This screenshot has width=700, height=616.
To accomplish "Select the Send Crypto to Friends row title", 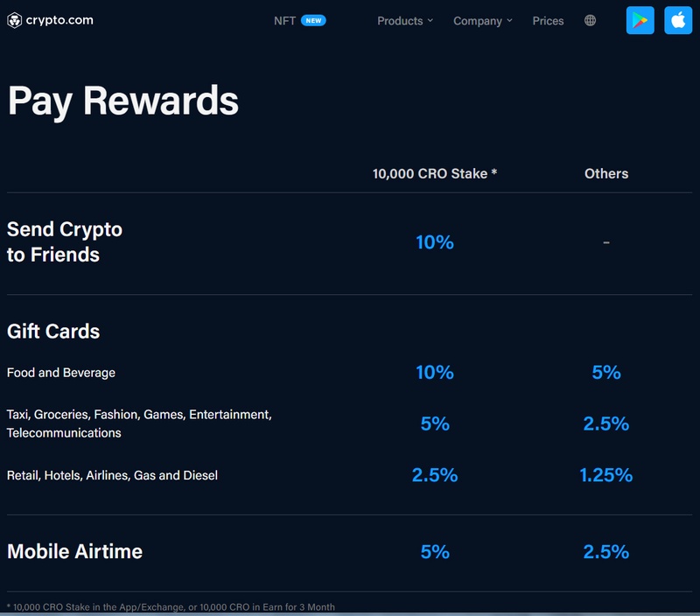I will point(64,241).
